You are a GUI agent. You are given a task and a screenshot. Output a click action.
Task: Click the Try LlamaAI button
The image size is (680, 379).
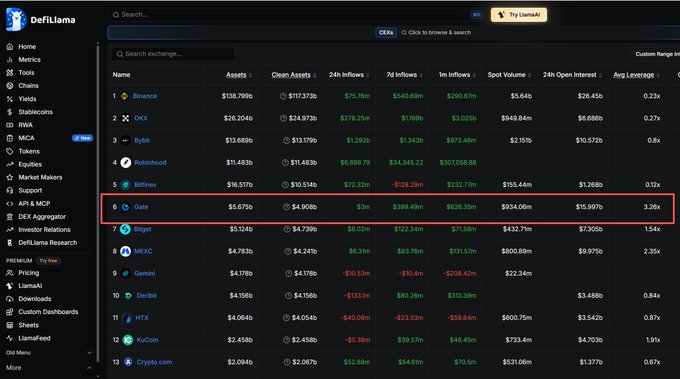pos(519,15)
